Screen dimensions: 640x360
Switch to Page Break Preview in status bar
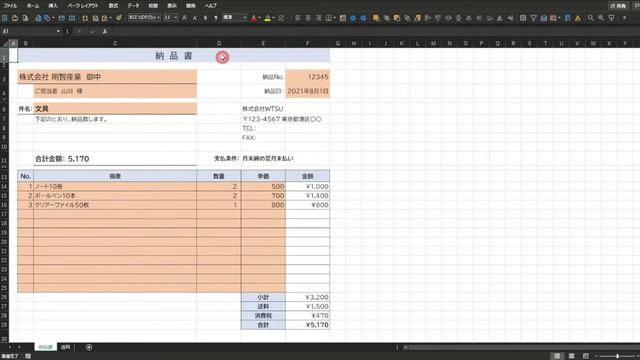(586, 356)
